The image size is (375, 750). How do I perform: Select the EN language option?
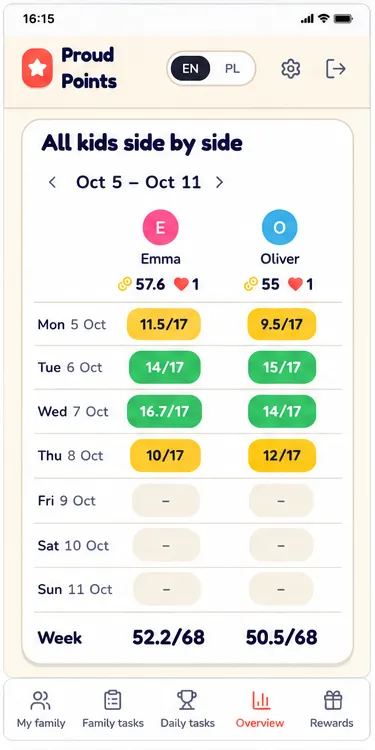190,68
